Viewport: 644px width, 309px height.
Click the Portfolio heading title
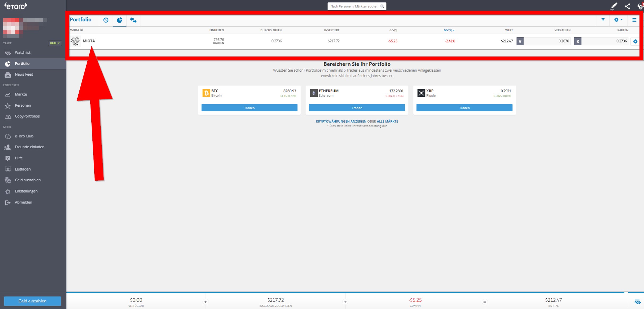click(x=80, y=20)
